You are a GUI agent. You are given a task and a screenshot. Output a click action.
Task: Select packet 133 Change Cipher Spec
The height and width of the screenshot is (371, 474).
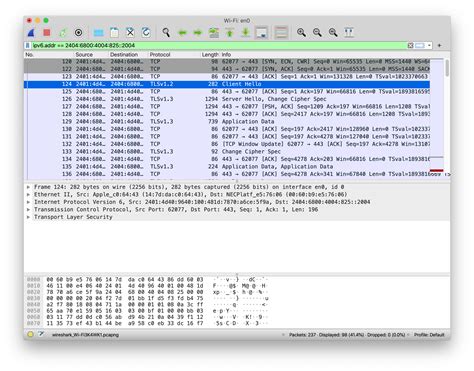tap(227, 152)
